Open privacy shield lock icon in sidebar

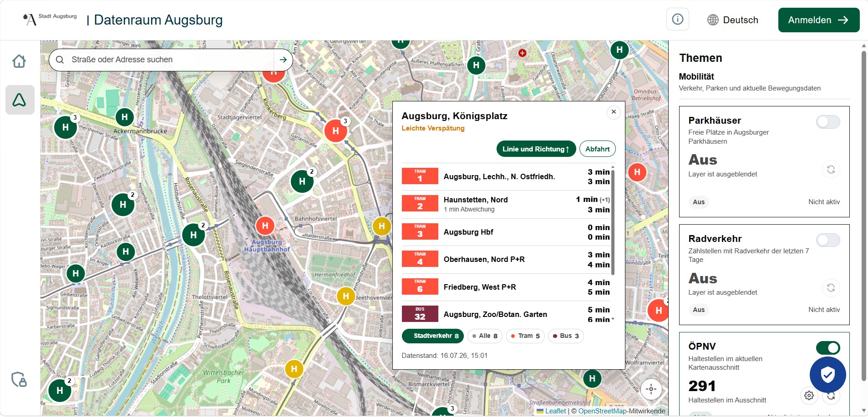pyautogui.click(x=19, y=379)
